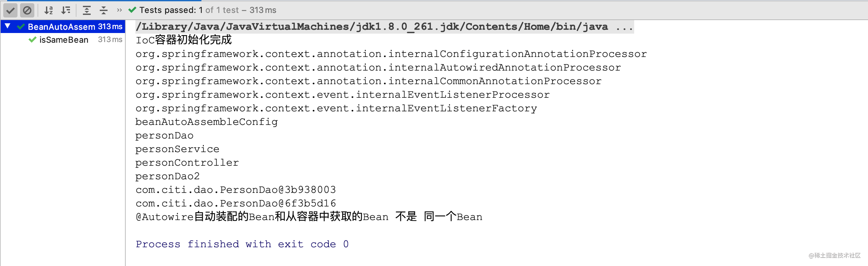Click 'Process finished with exit code 0' text
Screen dimensions: 868x266
(242, 244)
